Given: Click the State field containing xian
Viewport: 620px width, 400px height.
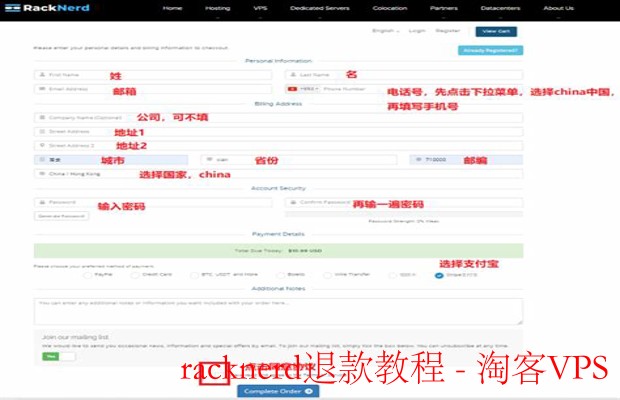Looking at the screenshot, I should click(299, 160).
